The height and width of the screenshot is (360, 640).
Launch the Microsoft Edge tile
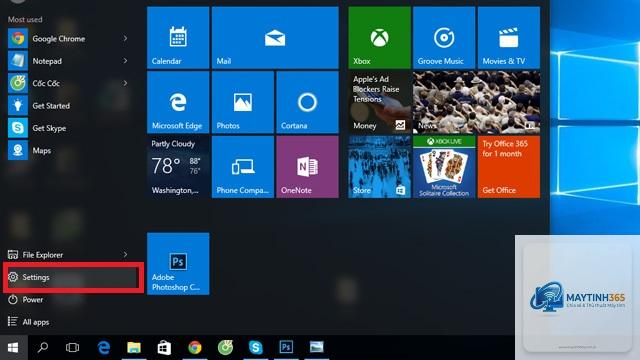[178, 102]
